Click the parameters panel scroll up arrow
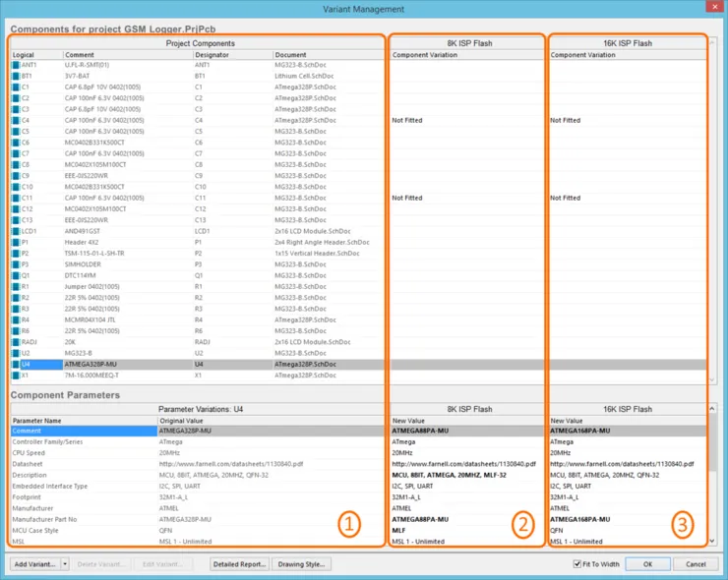 coord(712,408)
